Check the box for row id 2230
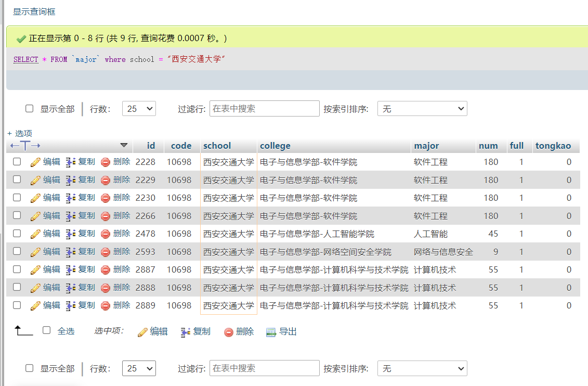 point(17,197)
